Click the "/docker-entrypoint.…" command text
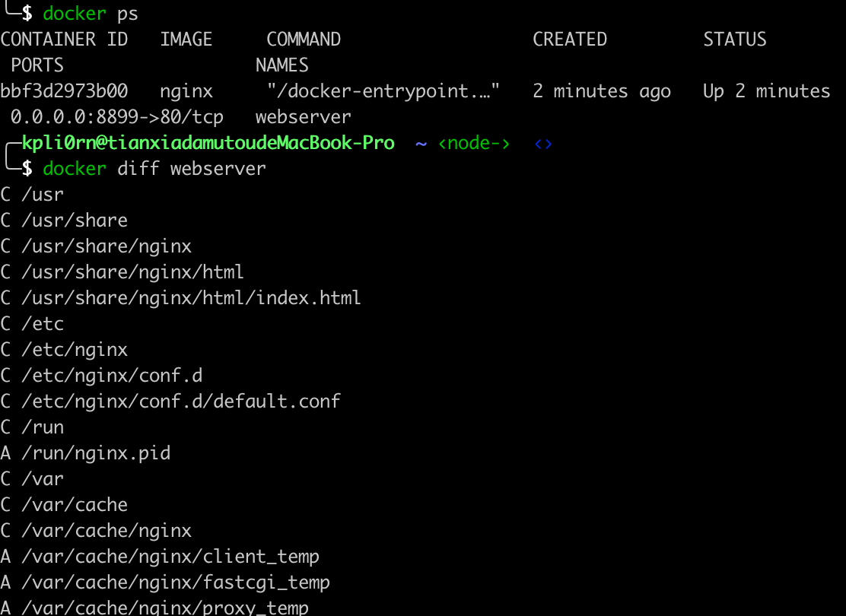The height and width of the screenshot is (616, 846). pyautogui.click(x=383, y=91)
